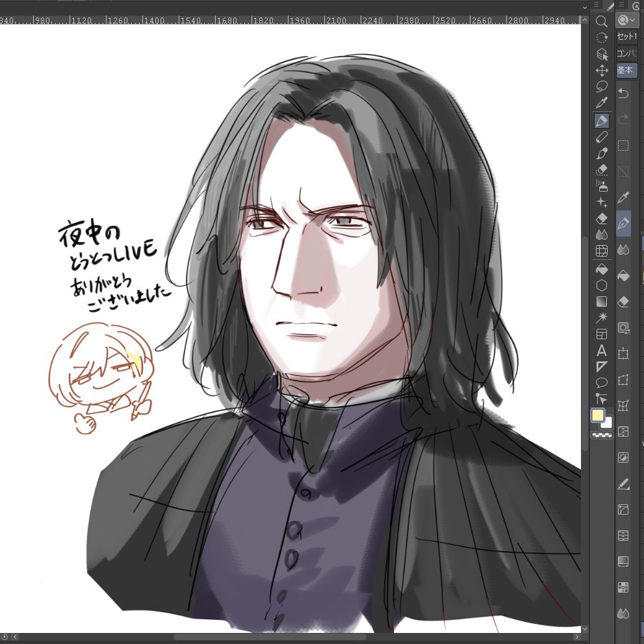Select the Eraser tool above the Blend tool
The height and width of the screenshot is (644, 644).
point(601,218)
